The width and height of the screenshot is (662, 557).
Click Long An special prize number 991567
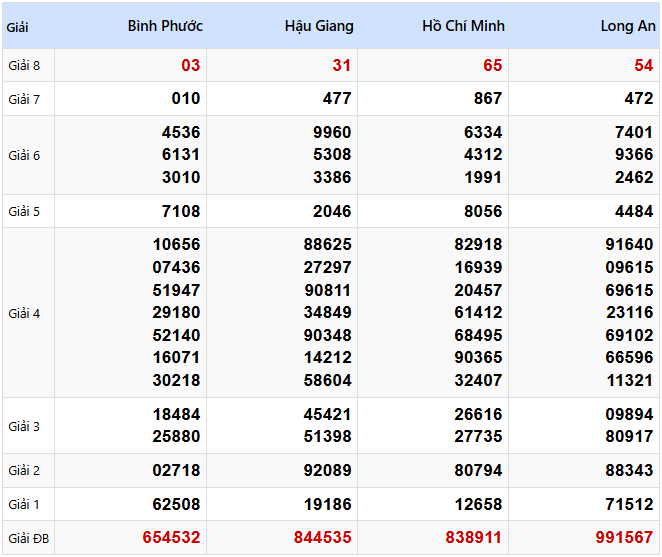tap(624, 538)
